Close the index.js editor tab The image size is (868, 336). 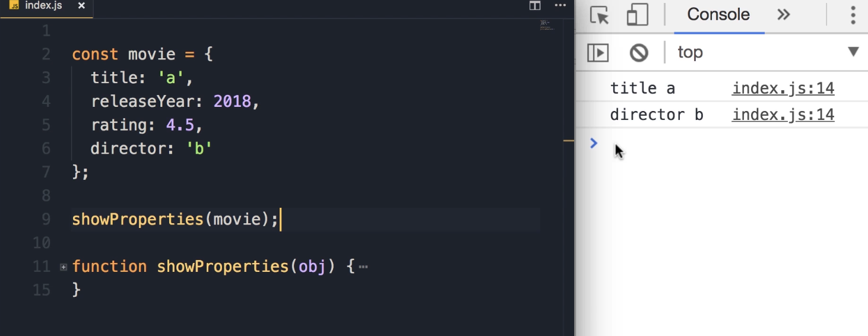click(81, 6)
